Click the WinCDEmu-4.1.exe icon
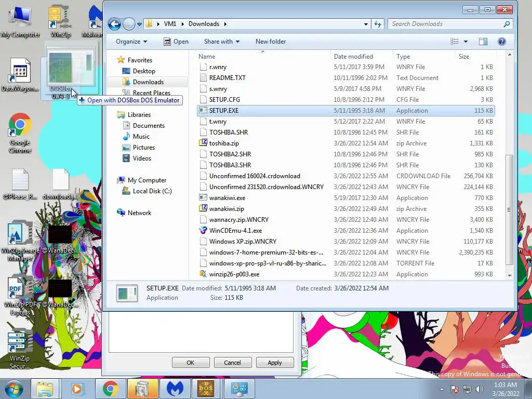Screen dimensions: 532x399 tap(203, 230)
